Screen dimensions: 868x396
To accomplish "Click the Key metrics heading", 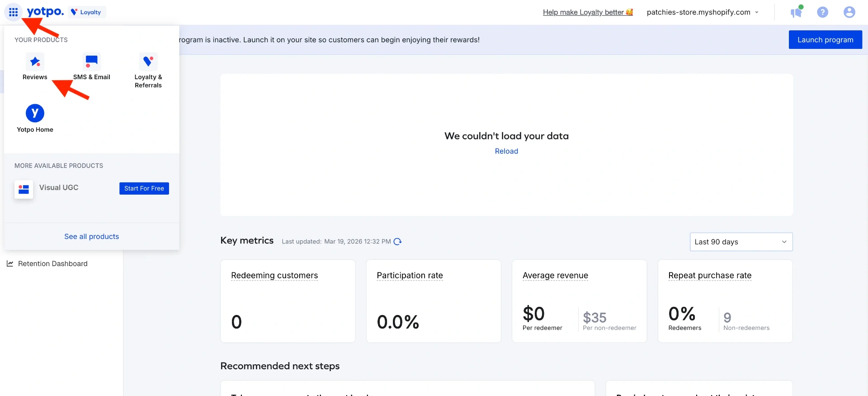I will coord(247,241).
